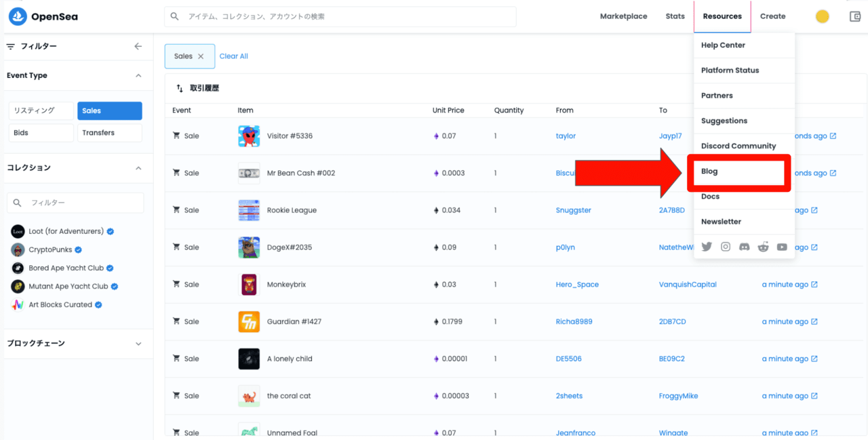Choose Discord Community in Resources menu
This screenshot has height=440, width=868.
(744, 146)
